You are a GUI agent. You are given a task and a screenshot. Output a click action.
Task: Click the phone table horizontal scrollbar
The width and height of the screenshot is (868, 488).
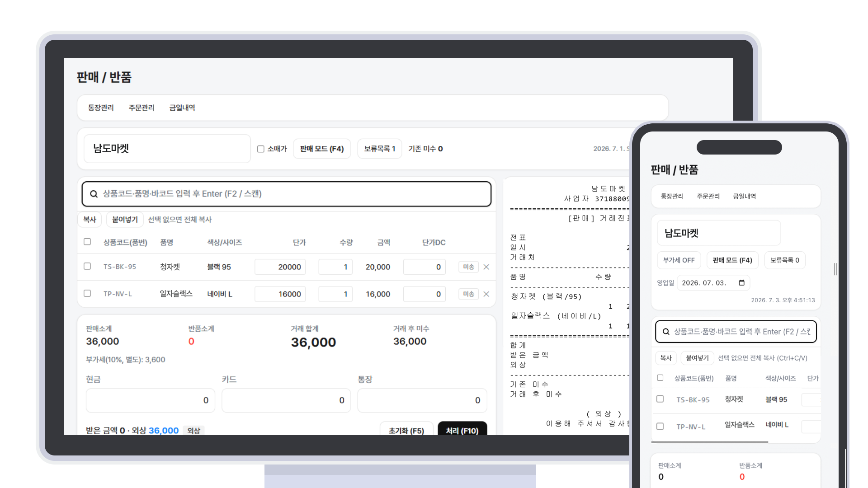710,442
